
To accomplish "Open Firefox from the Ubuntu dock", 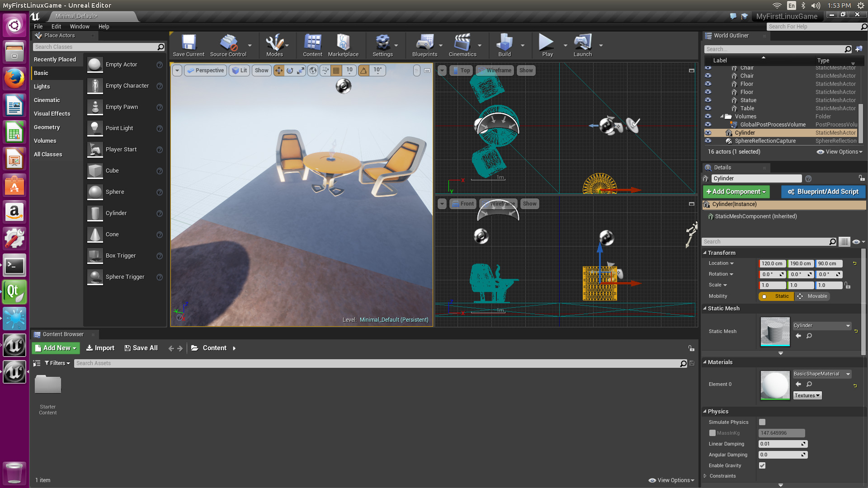I will (14, 79).
